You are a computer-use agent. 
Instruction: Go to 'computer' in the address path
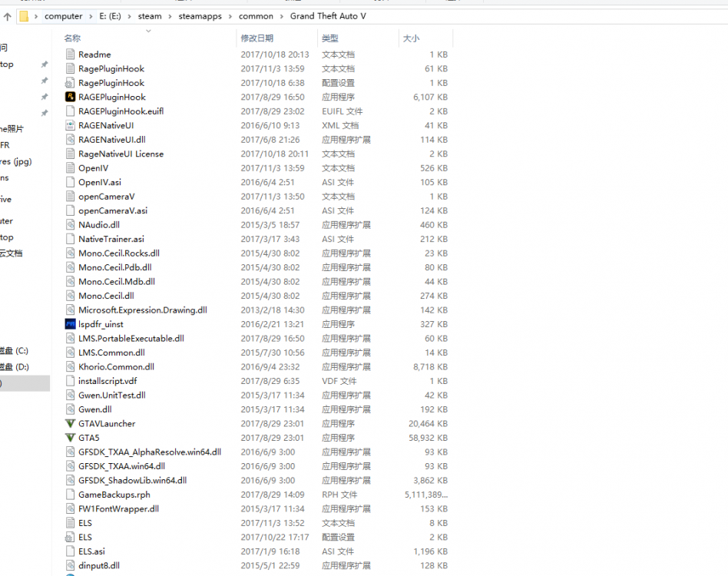click(63, 16)
